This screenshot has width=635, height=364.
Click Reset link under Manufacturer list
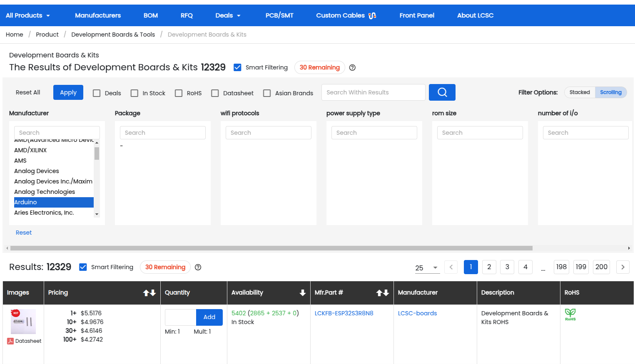click(x=24, y=233)
